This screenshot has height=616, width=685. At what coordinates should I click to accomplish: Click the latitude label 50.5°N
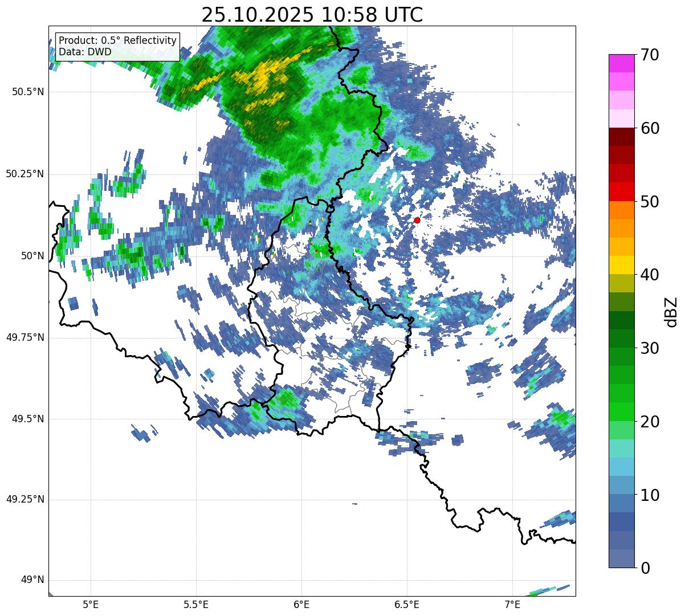[28, 92]
